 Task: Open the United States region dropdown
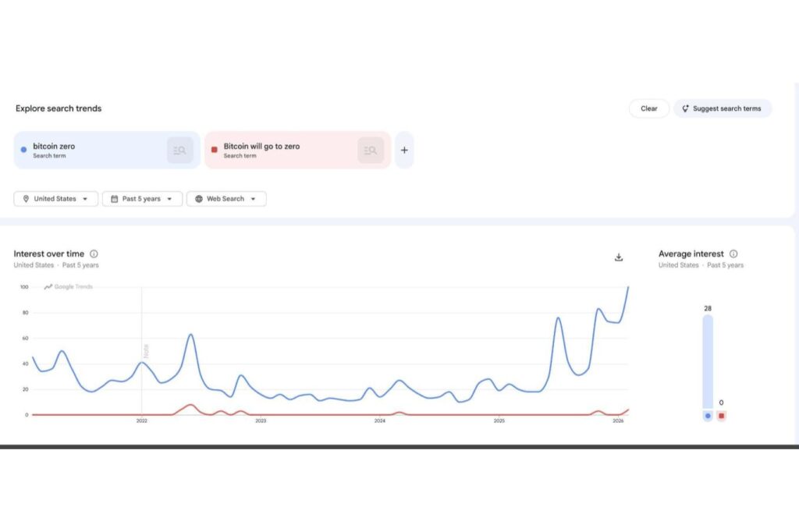click(x=56, y=199)
